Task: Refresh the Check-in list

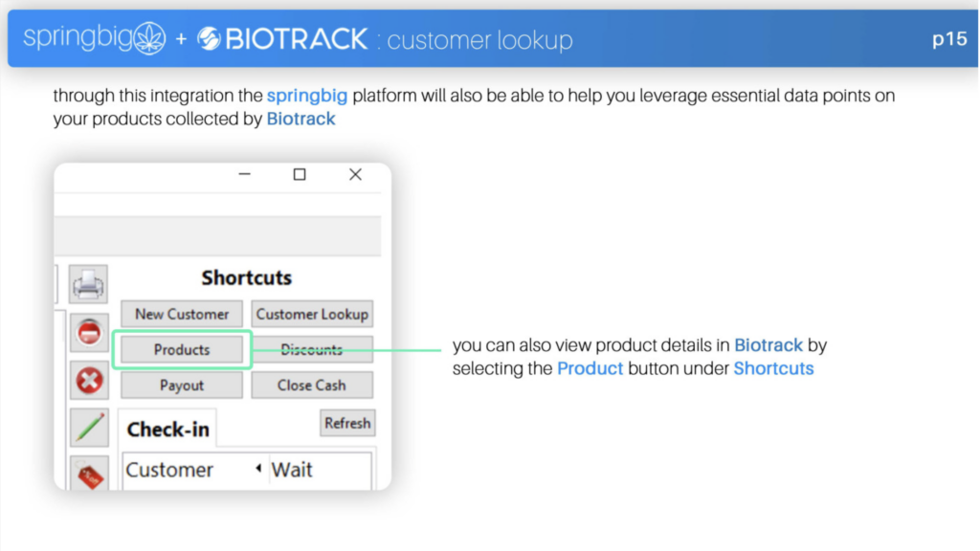Action: pos(347,424)
